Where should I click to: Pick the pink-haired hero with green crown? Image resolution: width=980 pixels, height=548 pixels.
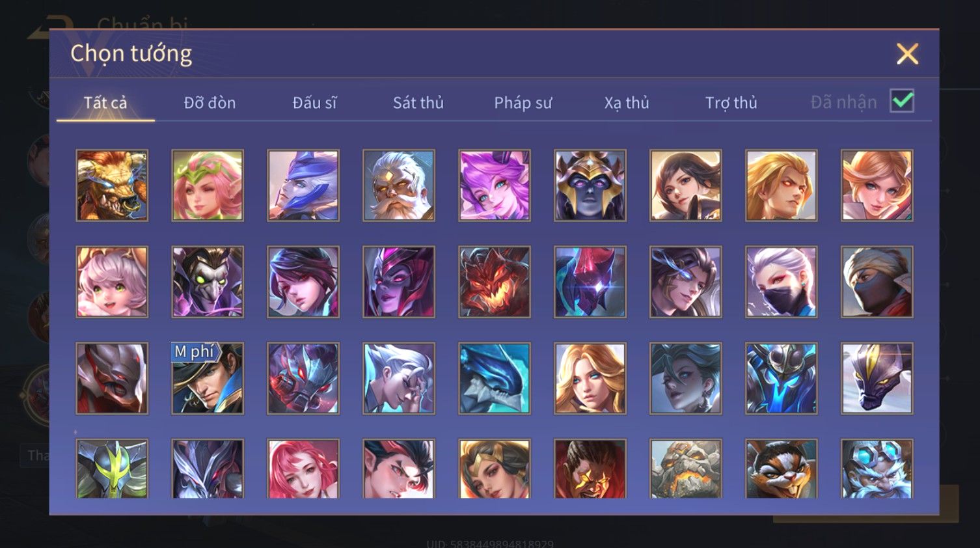(208, 185)
